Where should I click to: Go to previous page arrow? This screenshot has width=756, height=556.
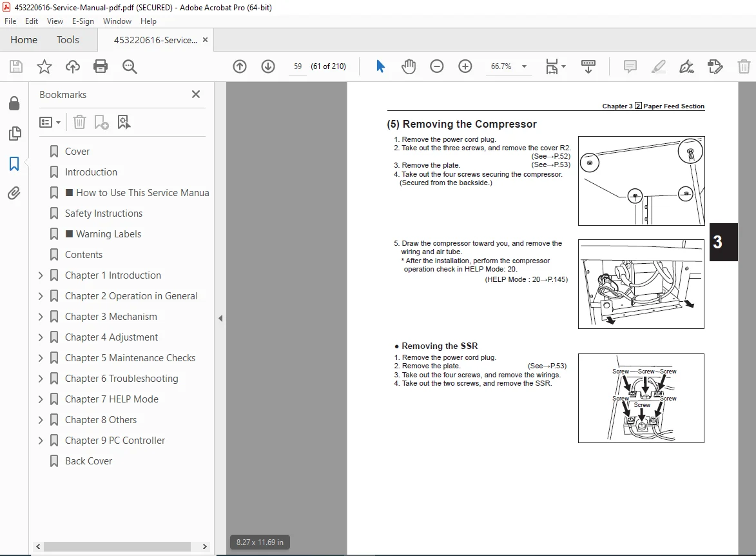pos(240,66)
